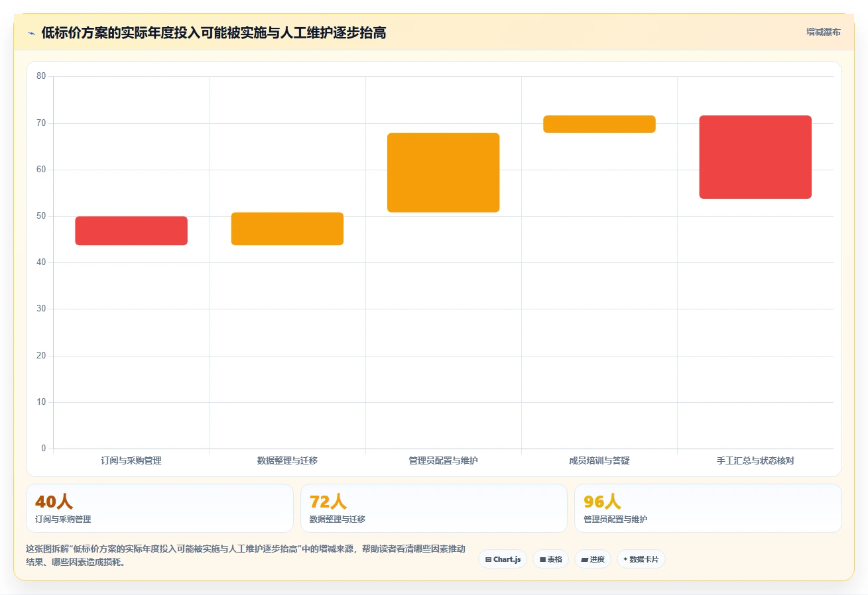Viewport: 868px width, 595px height.
Task: Click the lightning icon beside the chart title
Action: pyautogui.click(x=31, y=33)
